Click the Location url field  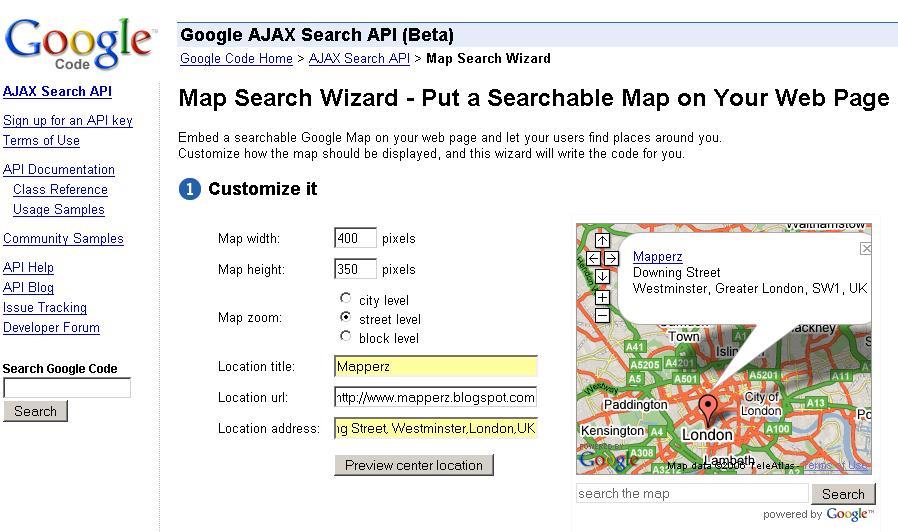pos(435,397)
